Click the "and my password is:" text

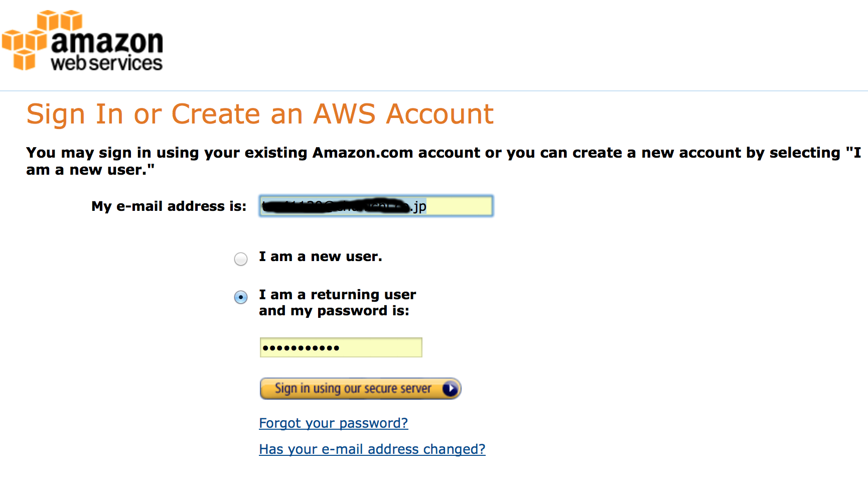(x=334, y=311)
